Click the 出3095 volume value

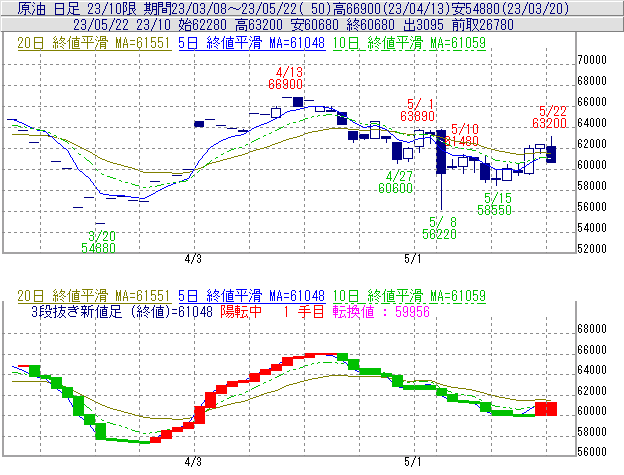pyautogui.click(x=423, y=25)
